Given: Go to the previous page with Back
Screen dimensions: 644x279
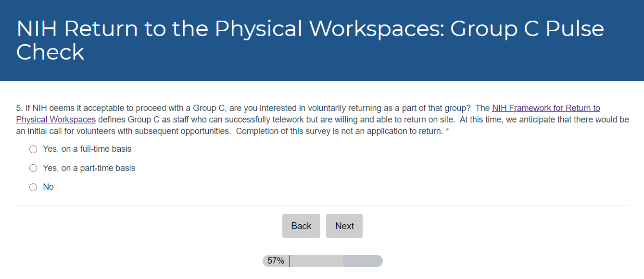Looking at the screenshot, I should tap(301, 226).
